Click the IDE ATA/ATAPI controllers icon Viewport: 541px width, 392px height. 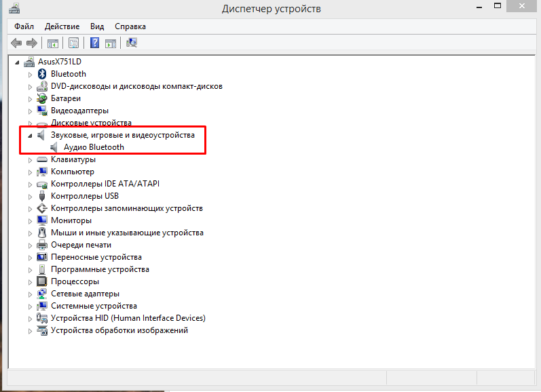coord(42,184)
